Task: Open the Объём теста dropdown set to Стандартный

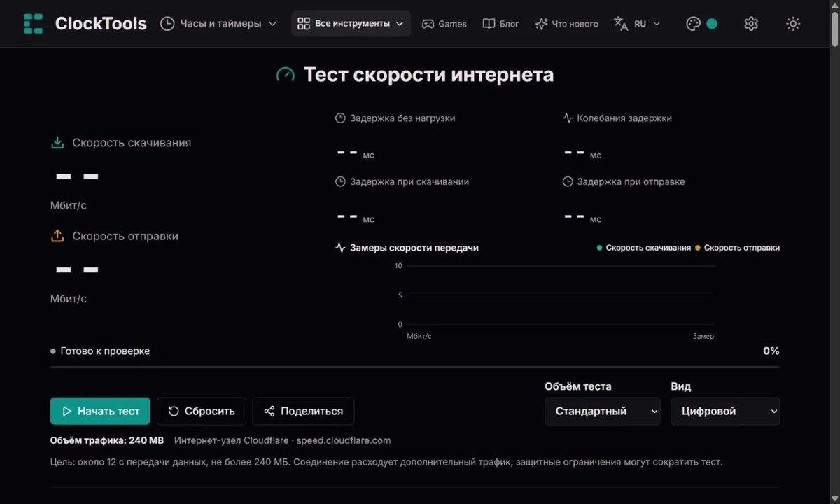Action: click(x=603, y=412)
